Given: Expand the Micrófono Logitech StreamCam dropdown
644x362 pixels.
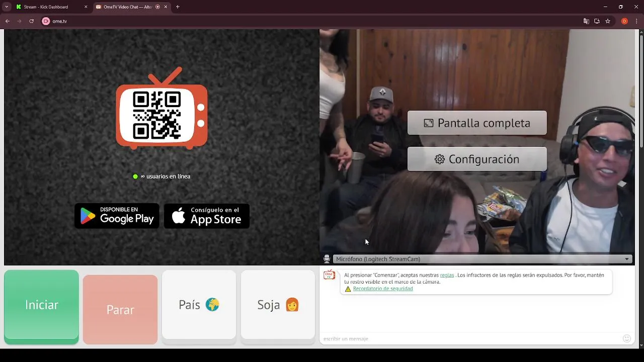Looking at the screenshot, I should click(482, 259).
